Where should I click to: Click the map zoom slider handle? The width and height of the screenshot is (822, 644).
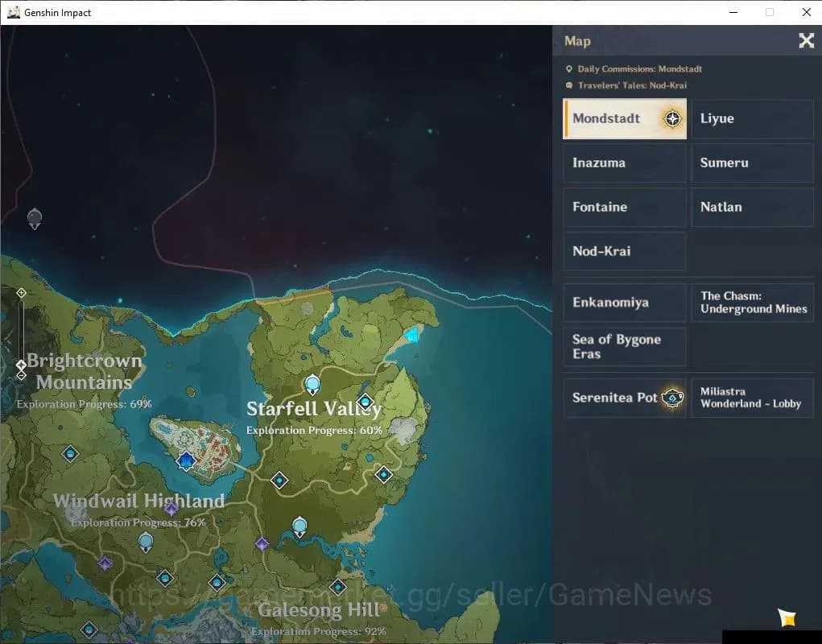point(21,364)
